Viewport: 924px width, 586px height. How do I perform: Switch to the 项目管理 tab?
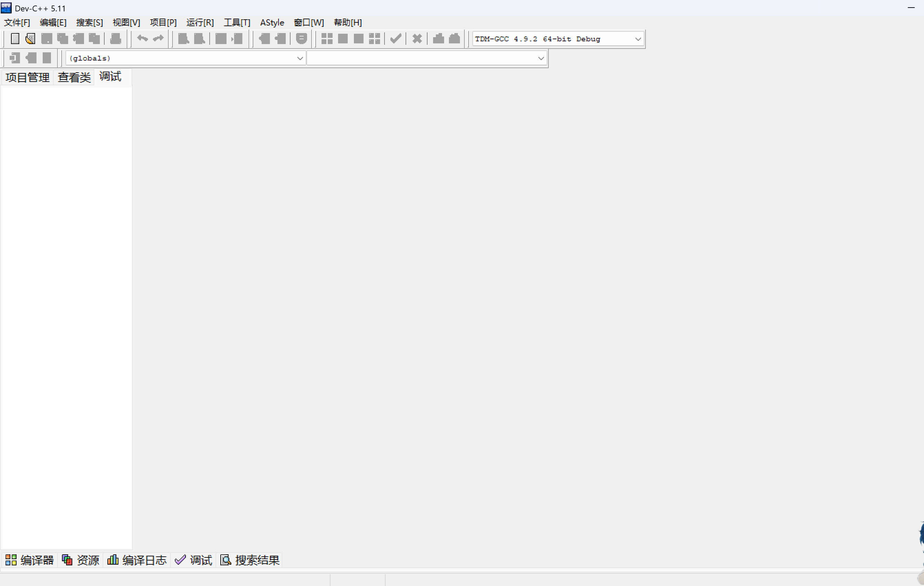tap(28, 77)
